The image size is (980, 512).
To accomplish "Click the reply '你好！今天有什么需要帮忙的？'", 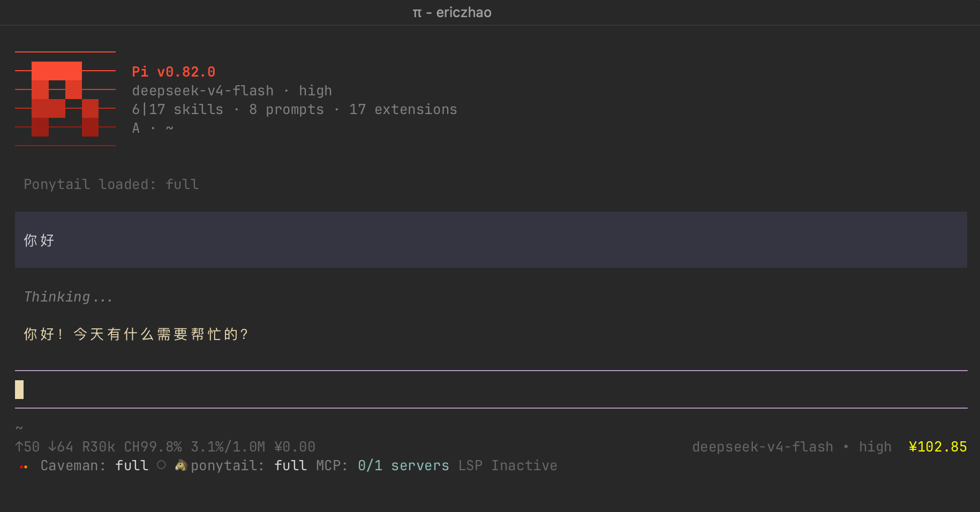I will tap(136, 334).
